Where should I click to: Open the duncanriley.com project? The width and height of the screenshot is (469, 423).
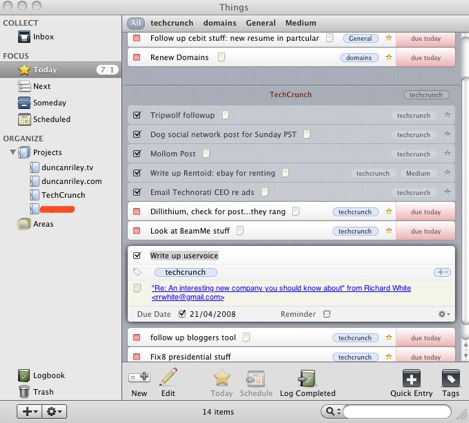(66, 181)
